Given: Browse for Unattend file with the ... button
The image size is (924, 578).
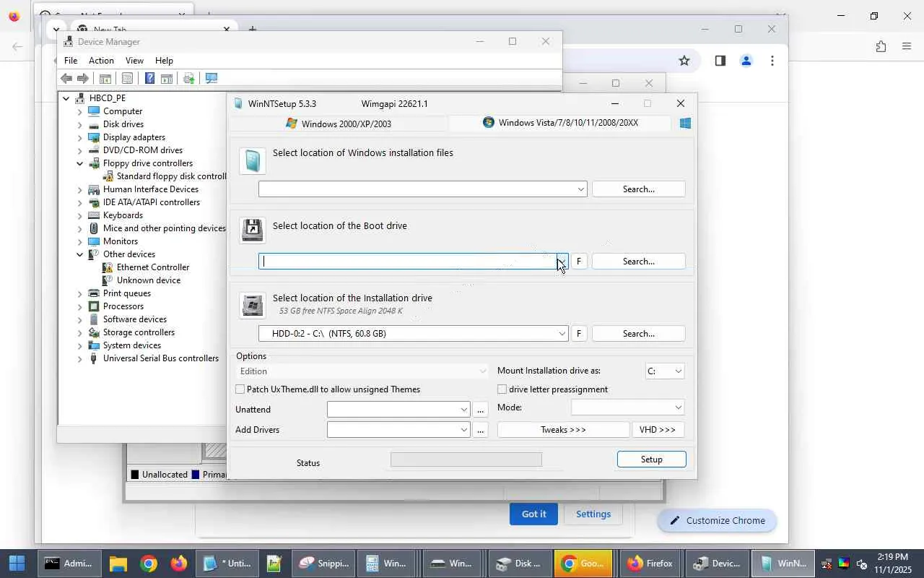Looking at the screenshot, I should (481, 410).
